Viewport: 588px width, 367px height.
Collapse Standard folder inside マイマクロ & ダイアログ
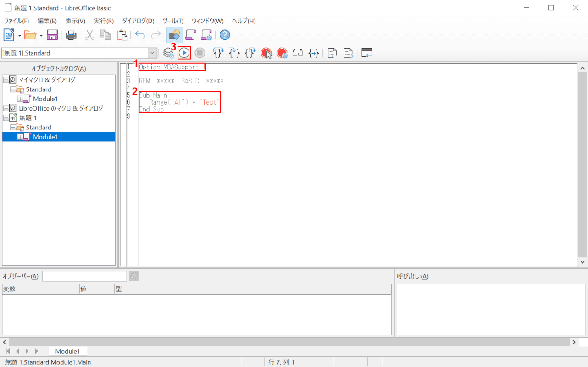pos(12,89)
